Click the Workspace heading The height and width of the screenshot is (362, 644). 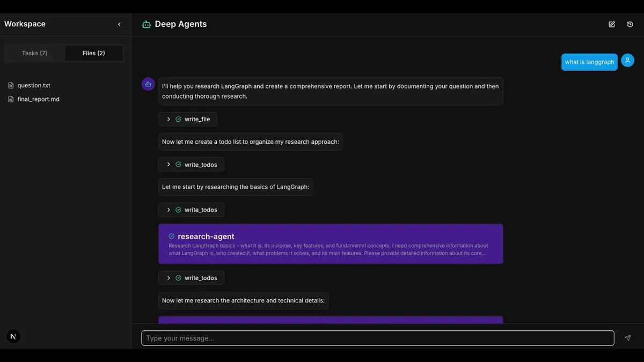[25, 24]
